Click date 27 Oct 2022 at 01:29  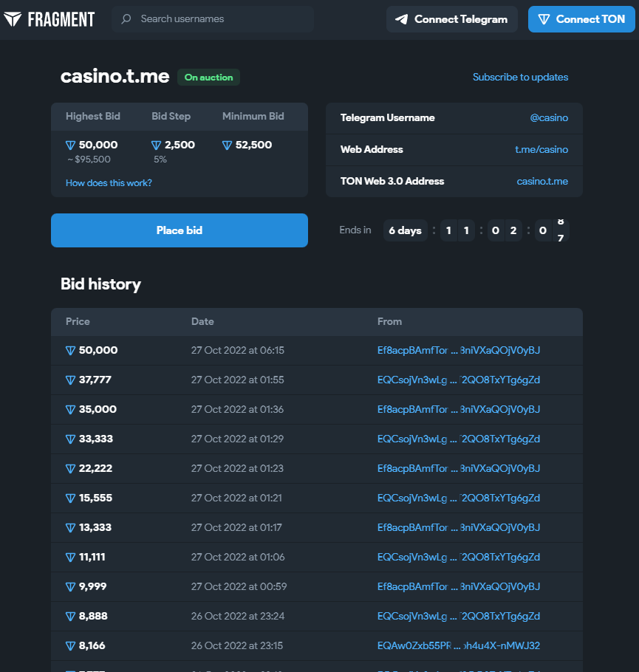(238, 439)
